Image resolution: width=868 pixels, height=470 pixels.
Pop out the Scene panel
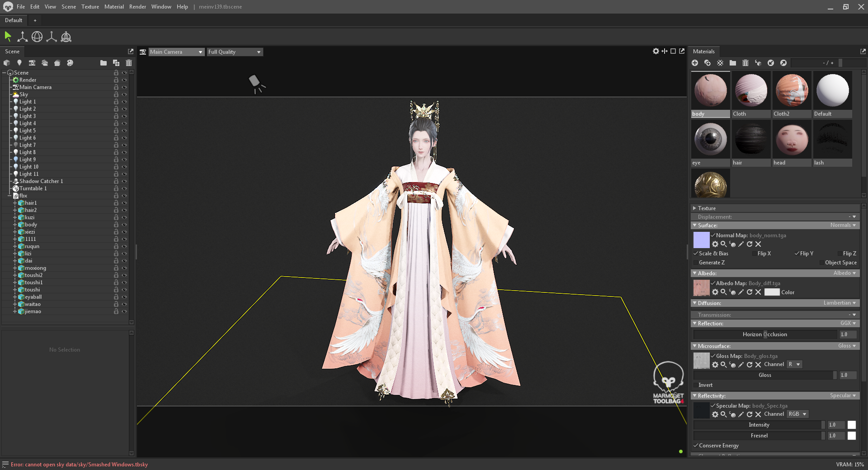[131, 52]
